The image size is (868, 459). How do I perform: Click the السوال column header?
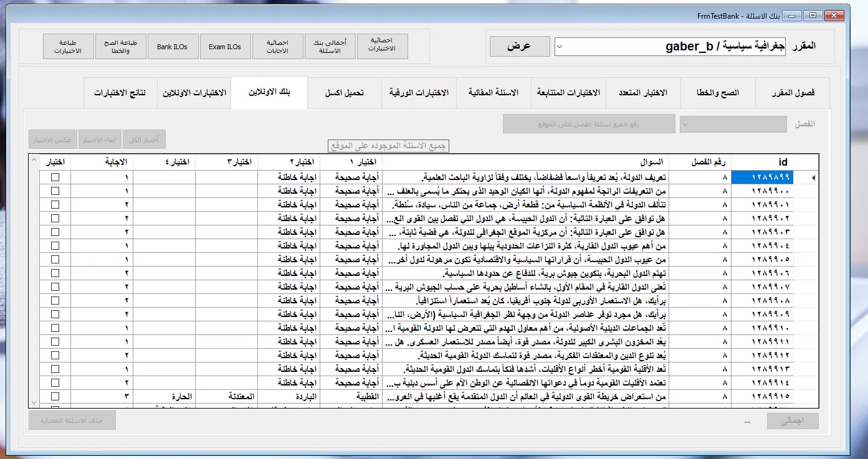pyautogui.click(x=525, y=162)
